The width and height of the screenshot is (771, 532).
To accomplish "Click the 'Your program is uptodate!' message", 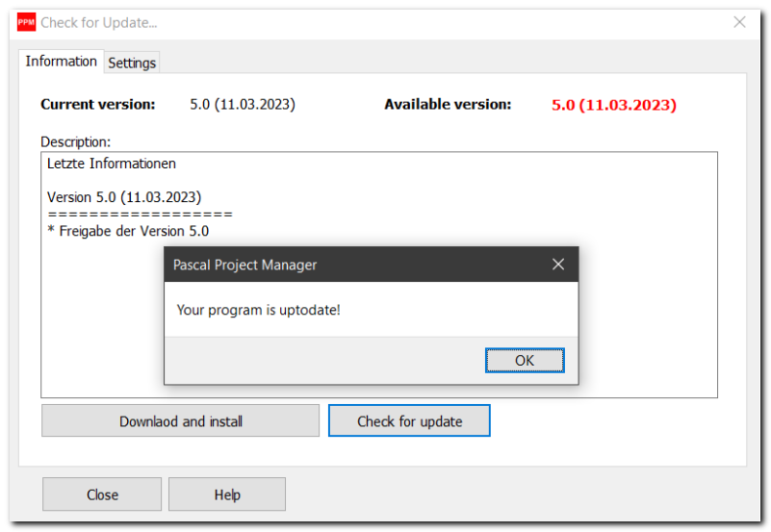I will pyautogui.click(x=259, y=310).
